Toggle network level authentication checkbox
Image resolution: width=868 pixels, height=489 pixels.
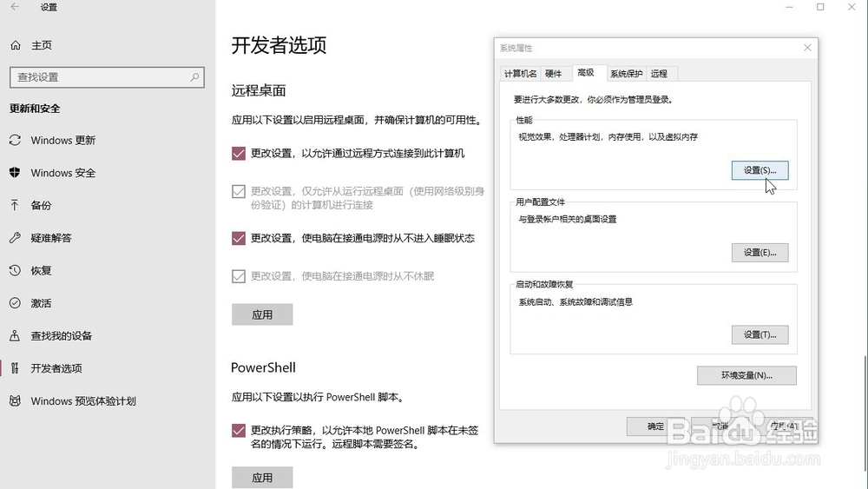239,191
